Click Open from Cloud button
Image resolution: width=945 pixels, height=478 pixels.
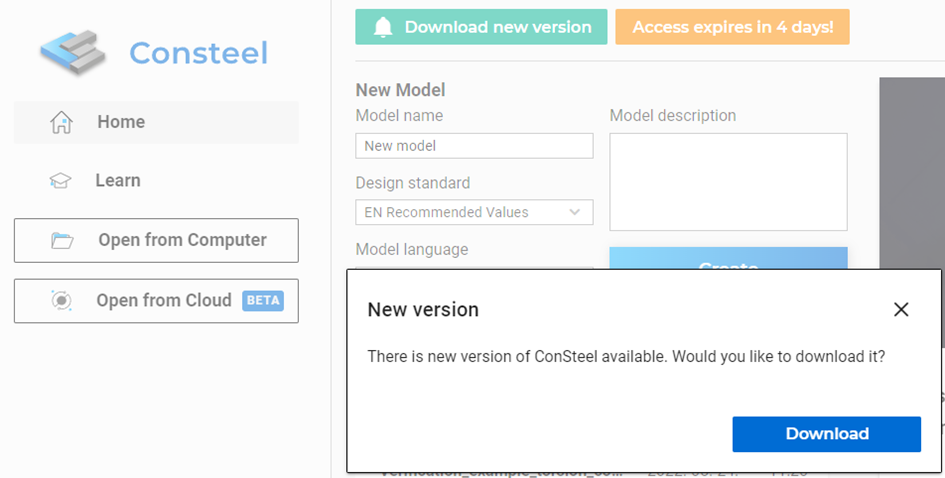[x=156, y=301]
